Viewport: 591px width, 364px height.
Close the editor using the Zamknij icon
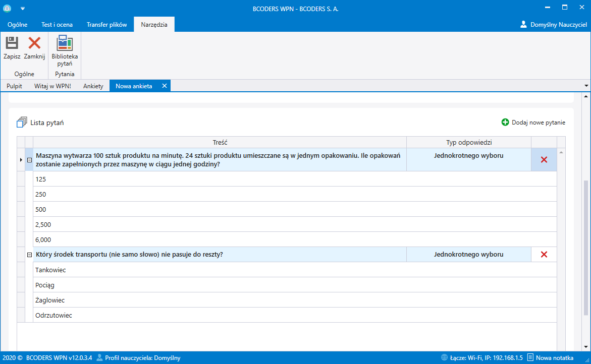[x=34, y=43]
